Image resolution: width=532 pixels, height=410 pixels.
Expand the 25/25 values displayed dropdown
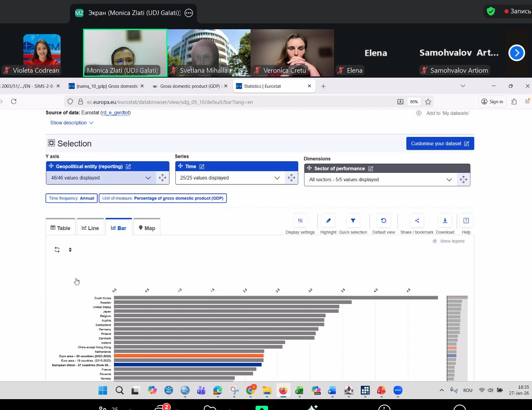pos(230,178)
